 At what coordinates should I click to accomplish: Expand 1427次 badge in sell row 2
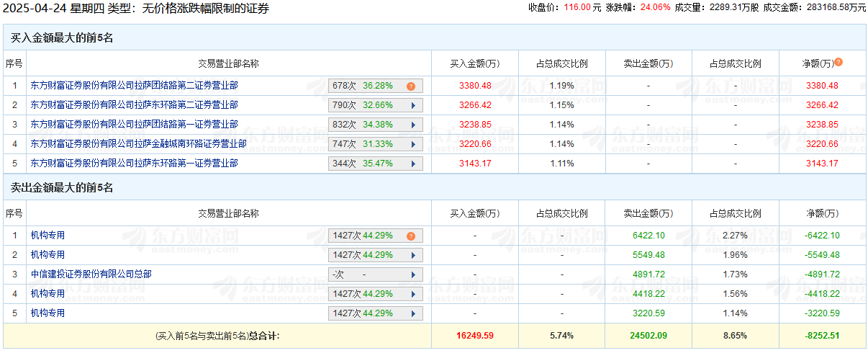pyautogui.click(x=413, y=255)
